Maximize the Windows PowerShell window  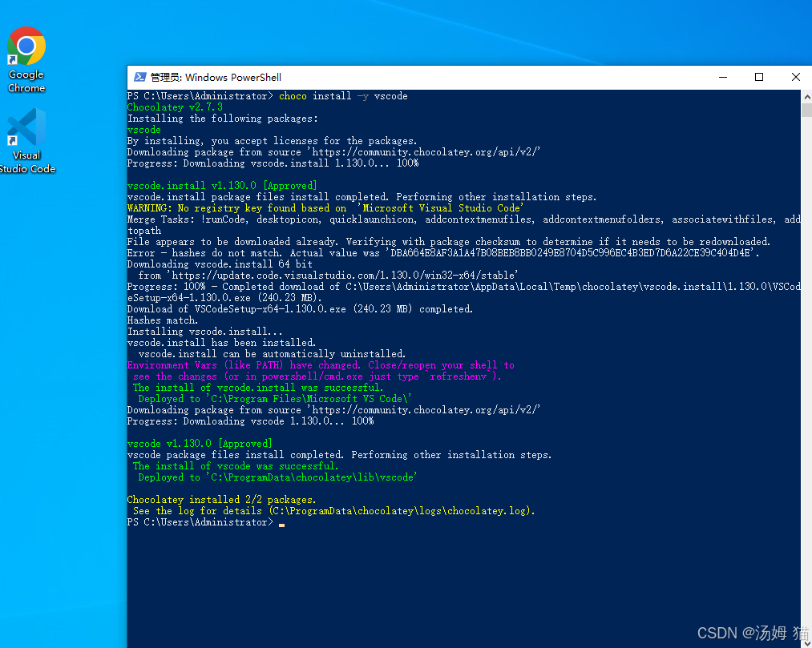[759, 77]
